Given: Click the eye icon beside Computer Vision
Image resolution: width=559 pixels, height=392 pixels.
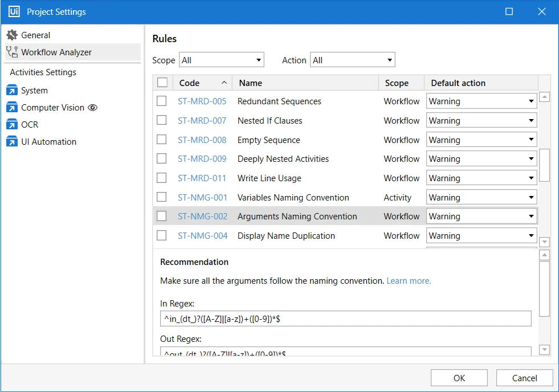Looking at the screenshot, I should coord(93,108).
